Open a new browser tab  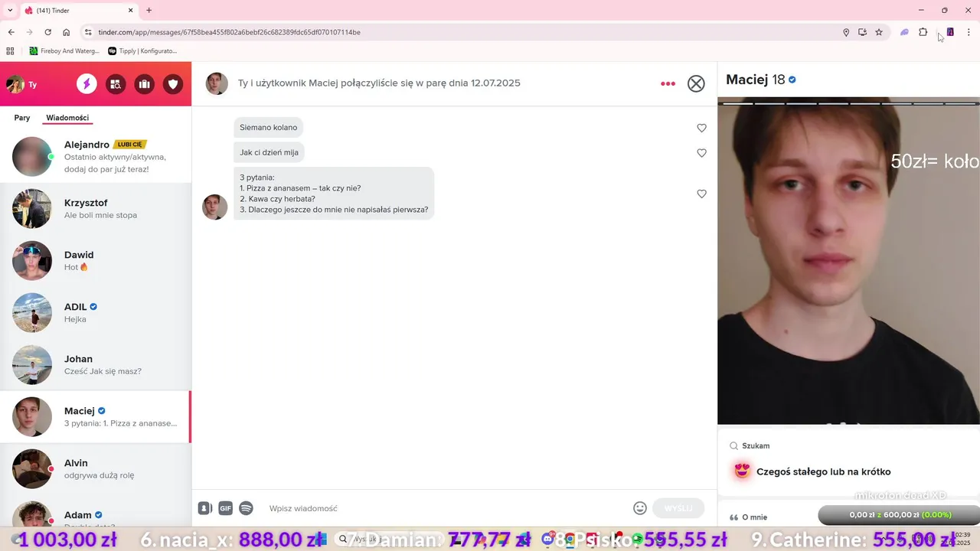[x=149, y=11]
